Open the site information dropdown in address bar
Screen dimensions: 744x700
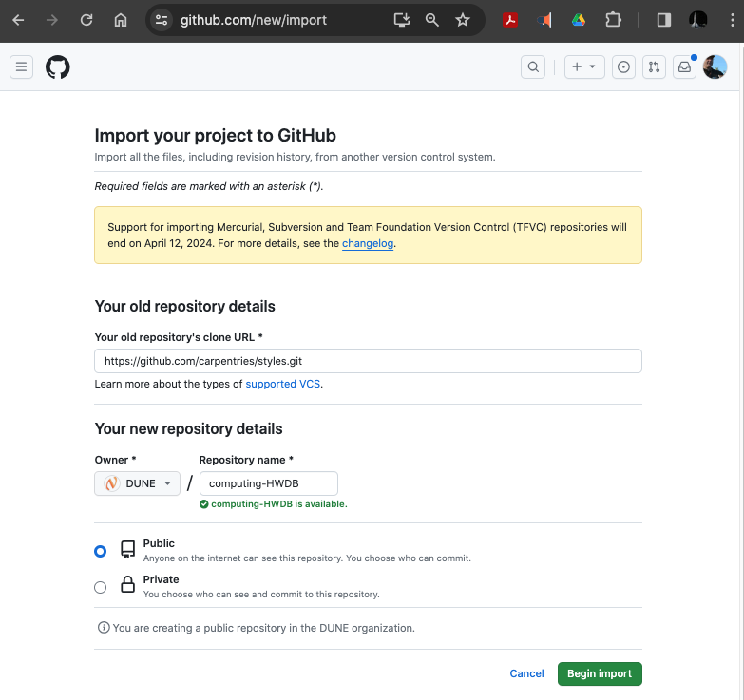point(162,19)
